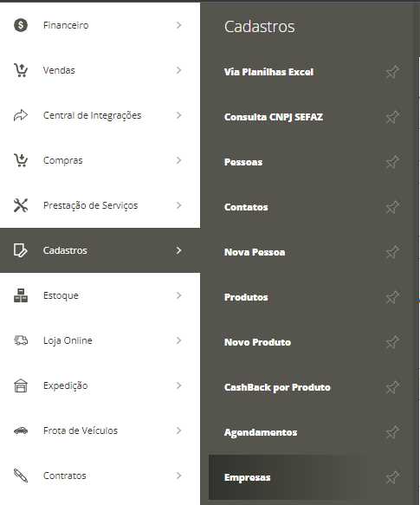Click the Loja Online truck icon
The height and width of the screenshot is (505, 420).
tap(21, 340)
